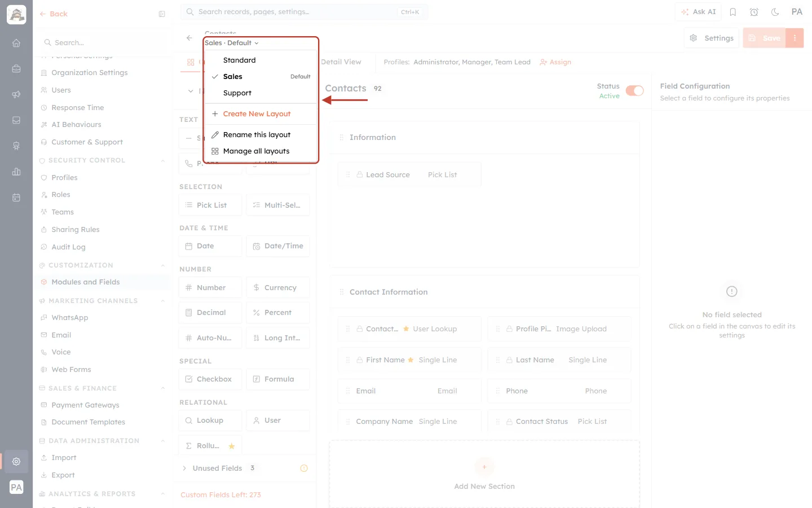Click the Add New Section area
Viewport: 812px width, 508px height.
(x=484, y=475)
